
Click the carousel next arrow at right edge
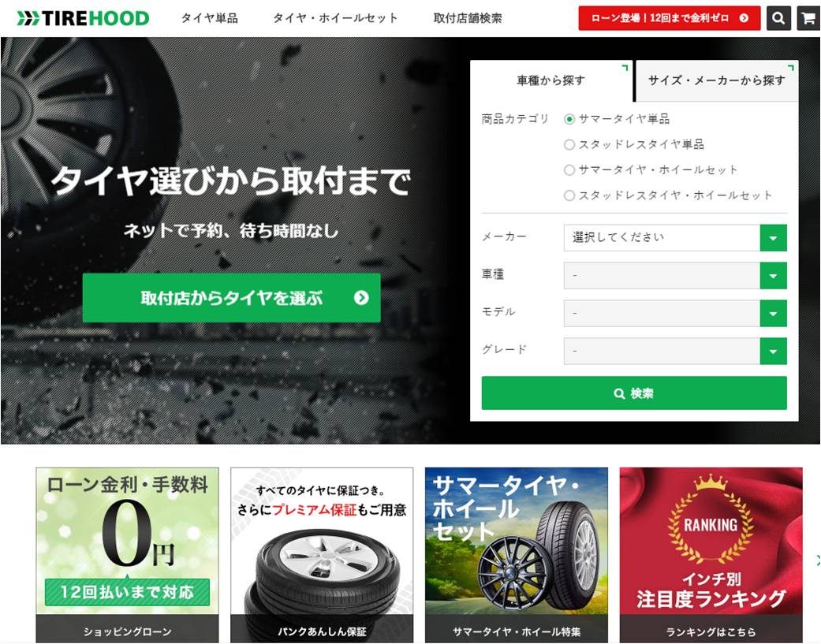point(818,560)
